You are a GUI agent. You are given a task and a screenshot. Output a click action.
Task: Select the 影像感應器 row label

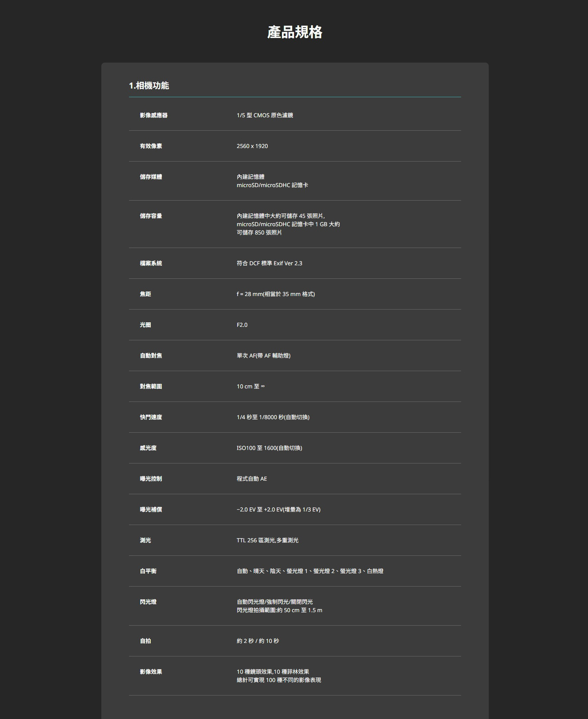154,115
